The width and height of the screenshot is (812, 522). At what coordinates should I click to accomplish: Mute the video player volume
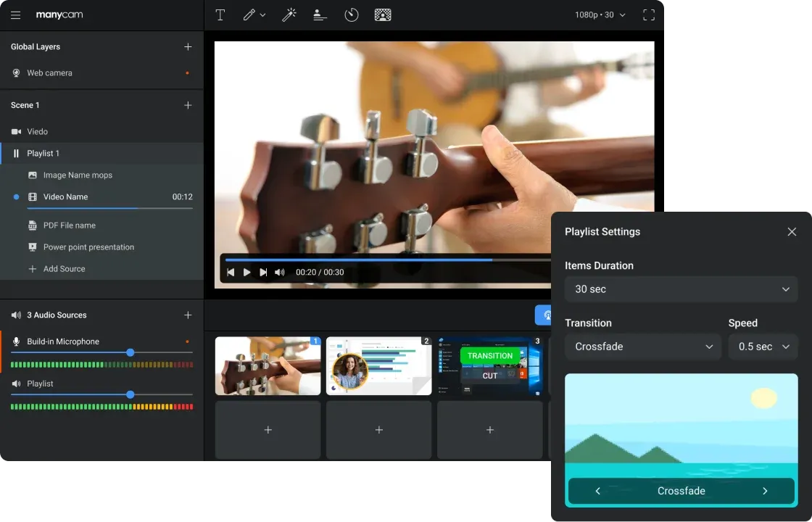pyautogui.click(x=280, y=273)
